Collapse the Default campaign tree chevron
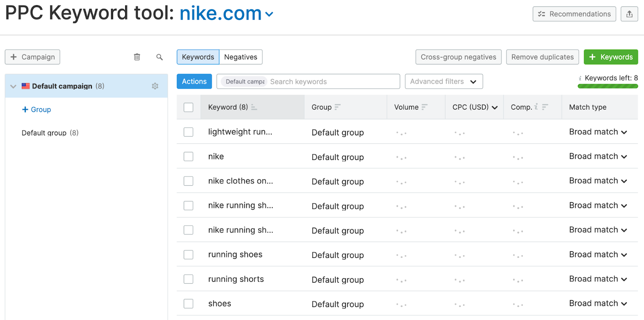 click(13, 86)
